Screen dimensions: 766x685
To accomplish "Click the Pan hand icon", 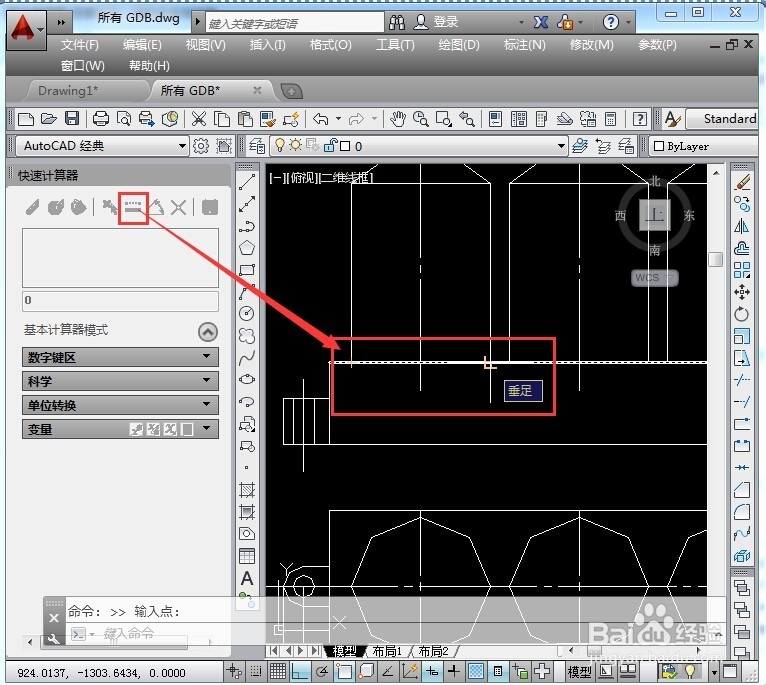I will [398, 118].
